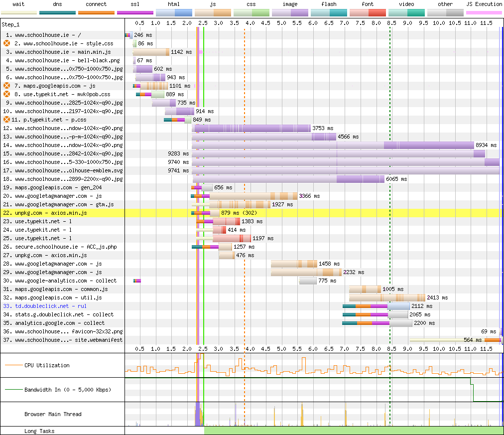Click the red font bar for 1383 ms request
The height and width of the screenshot is (435, 504).
coord(226,221)
